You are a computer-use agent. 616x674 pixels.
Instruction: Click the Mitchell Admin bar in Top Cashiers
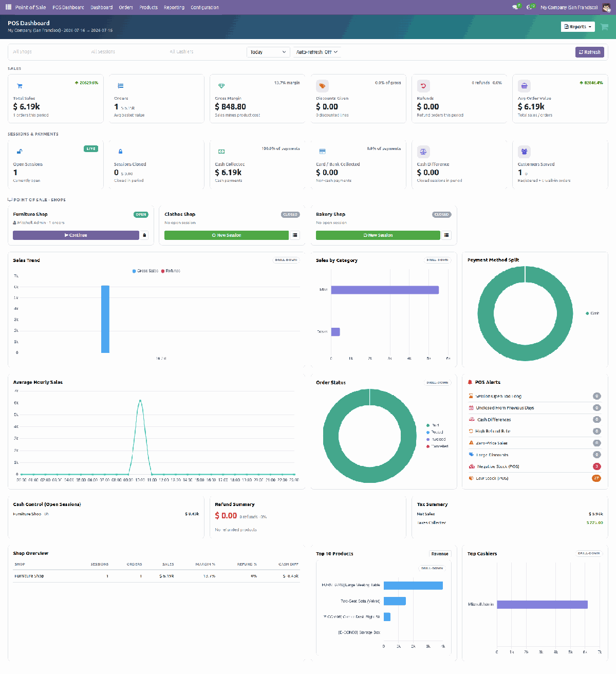542,605
